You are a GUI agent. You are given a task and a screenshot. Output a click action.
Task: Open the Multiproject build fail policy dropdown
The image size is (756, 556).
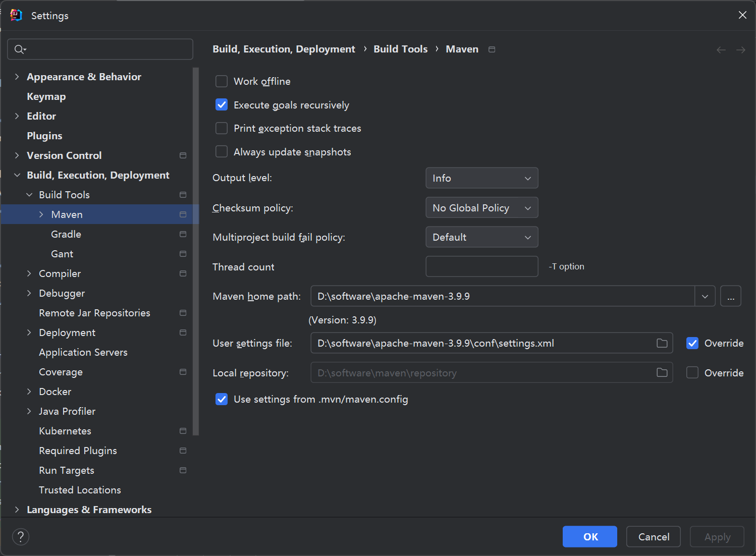tap(482, 237)
